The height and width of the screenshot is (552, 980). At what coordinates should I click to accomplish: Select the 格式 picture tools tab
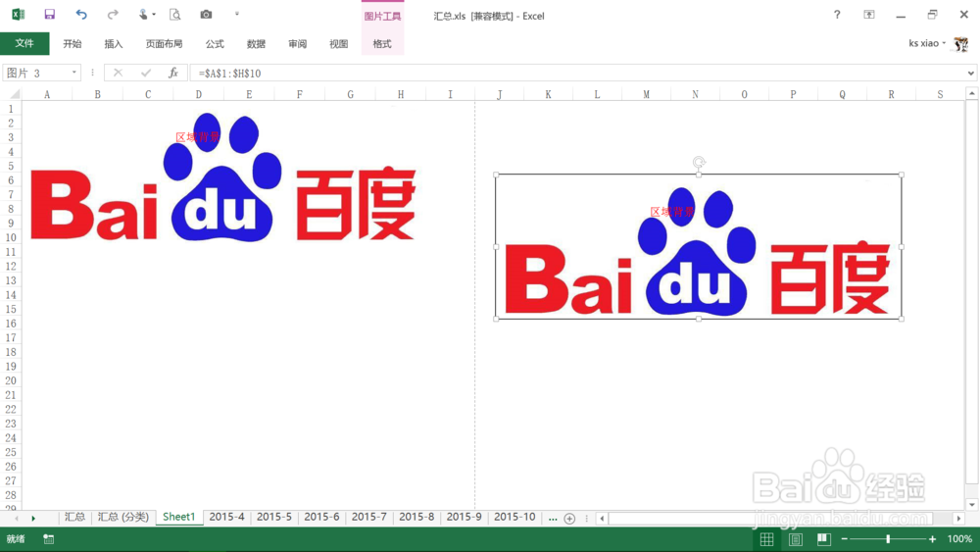[x=382, y=44]
